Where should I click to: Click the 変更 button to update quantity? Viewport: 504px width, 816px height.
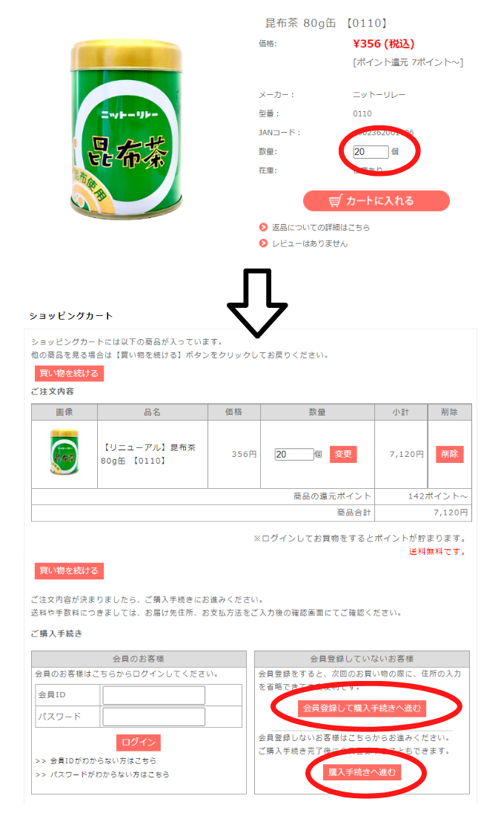pyautogui.click(x=343, y=454)
